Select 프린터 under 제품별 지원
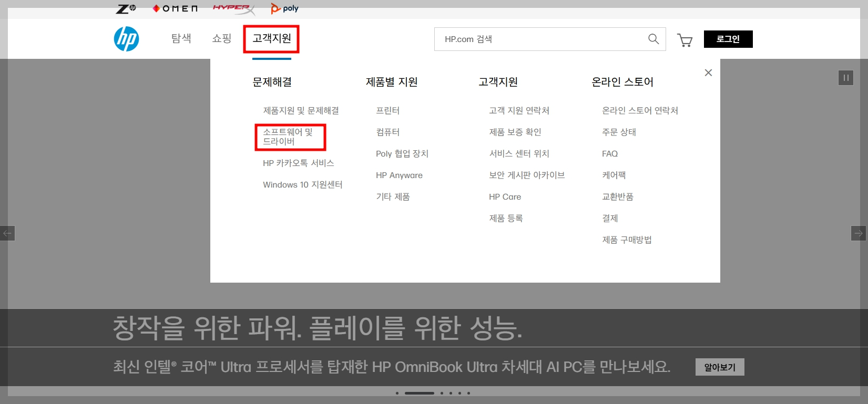The width and height of the screenshot is (868, 404). click(388, 110)
